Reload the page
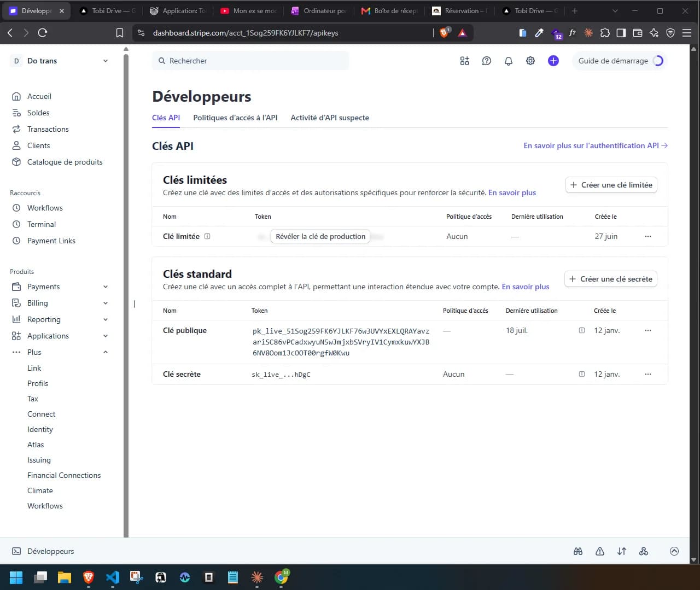700x590 pixels. [43, 33]
